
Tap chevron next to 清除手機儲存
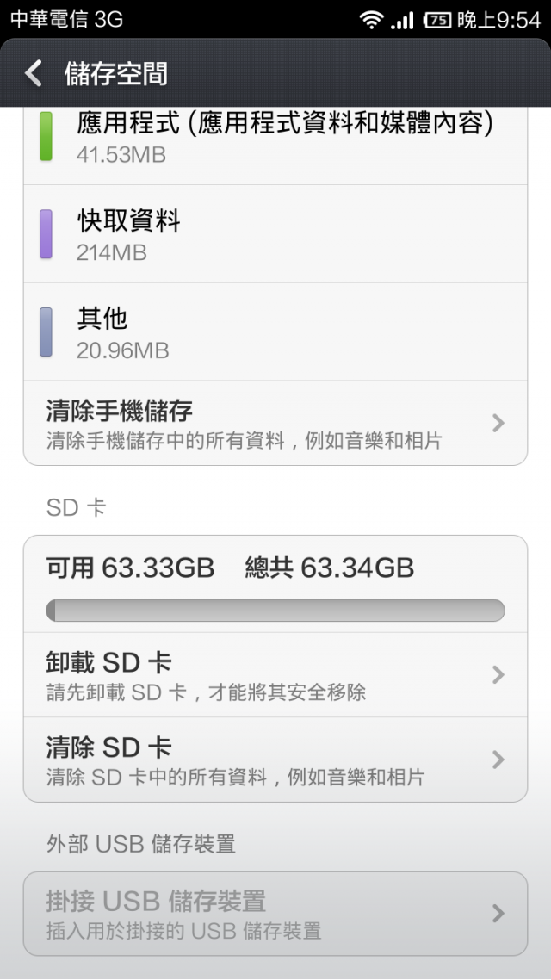tap(498, 423)
